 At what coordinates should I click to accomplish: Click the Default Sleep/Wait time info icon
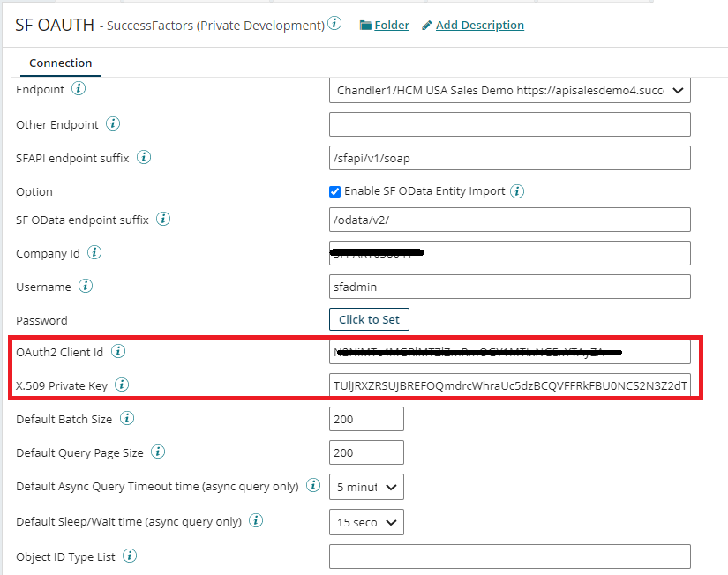[x=256, y=520]
